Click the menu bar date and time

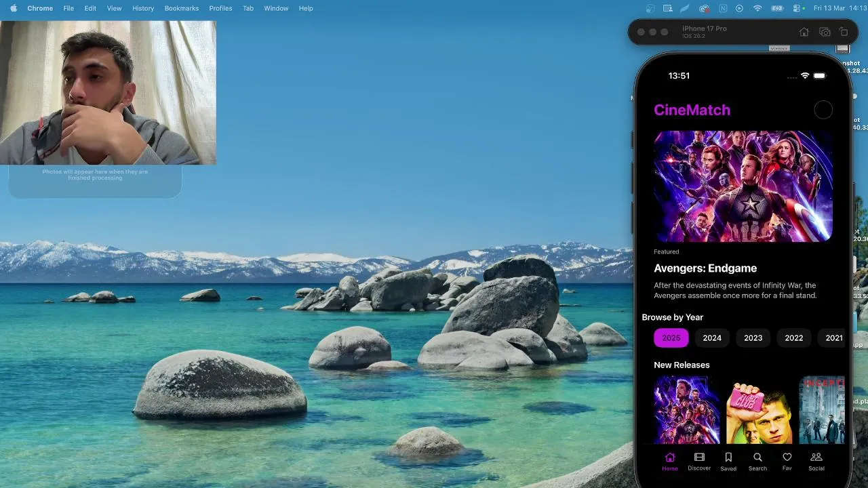840,8
